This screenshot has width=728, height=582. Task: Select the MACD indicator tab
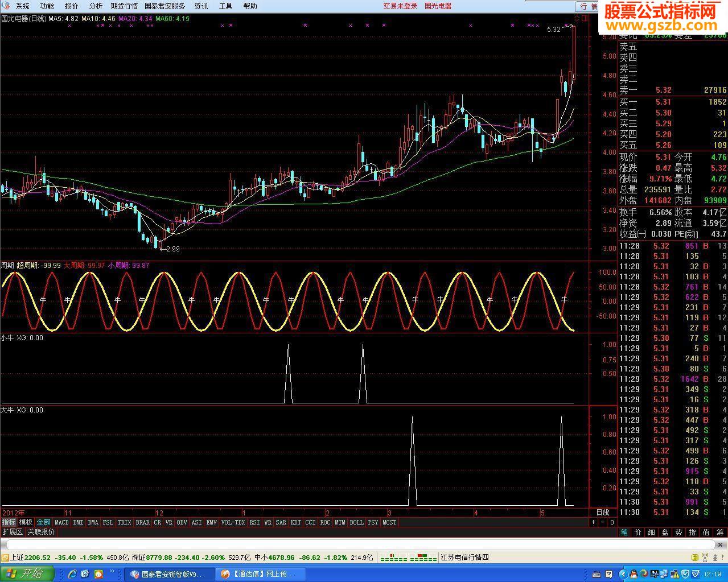61,522
